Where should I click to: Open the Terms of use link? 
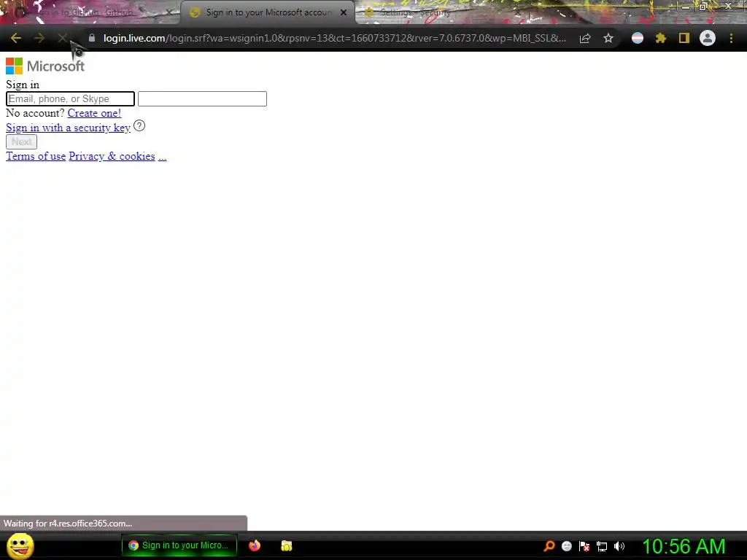36,156
